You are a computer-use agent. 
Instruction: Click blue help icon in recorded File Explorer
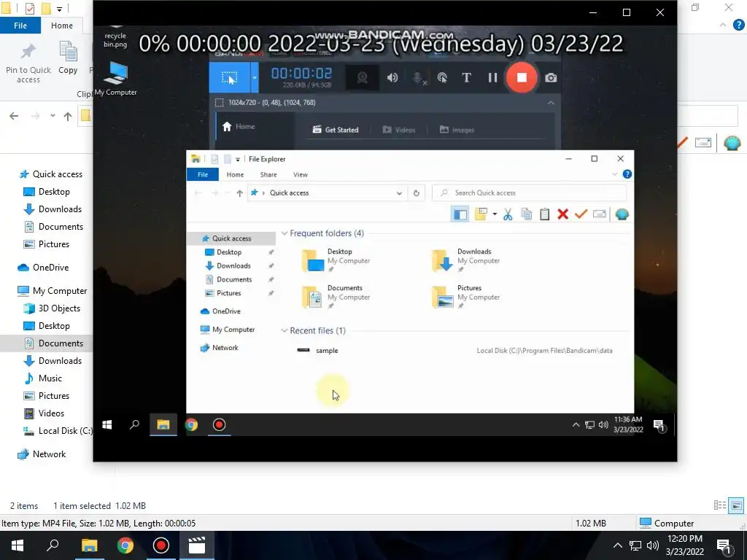click(x=627, y=174)
